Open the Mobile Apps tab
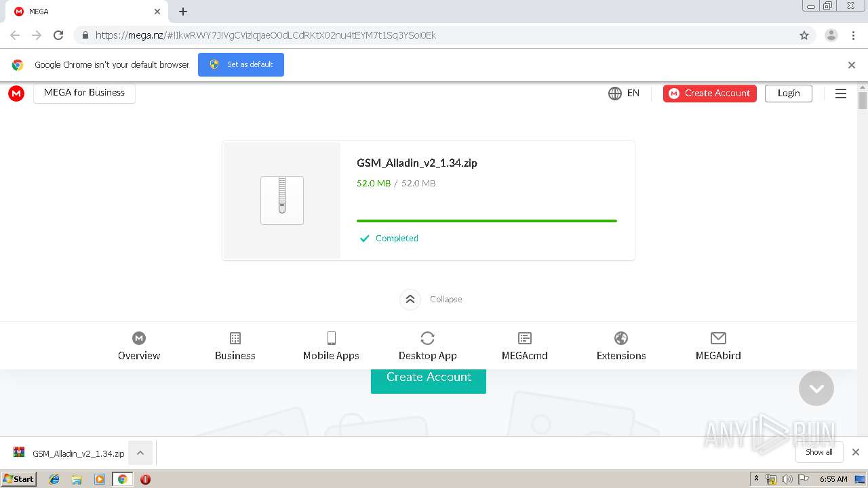 [x=331, y=346]
